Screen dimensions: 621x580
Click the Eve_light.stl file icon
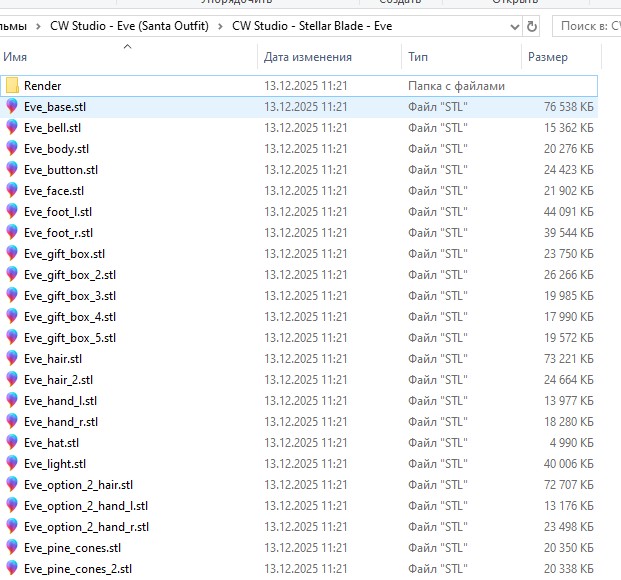(12, 464)
